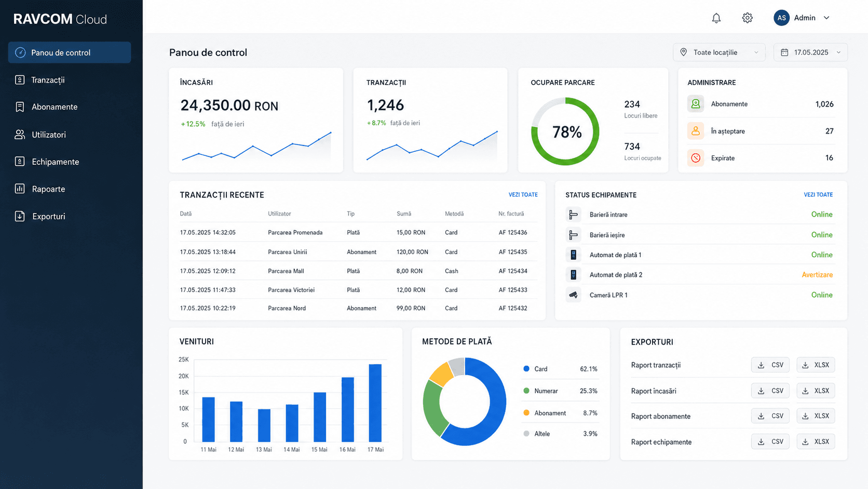Select Echipamente in the sidebar

coord(70,162)
